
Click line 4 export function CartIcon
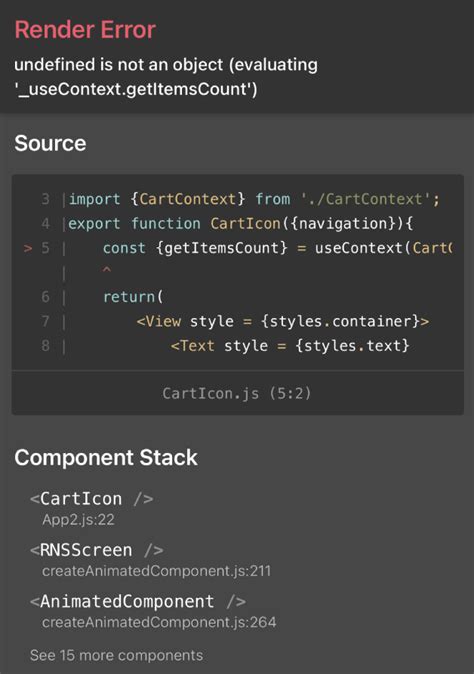(x=240, y=224)
